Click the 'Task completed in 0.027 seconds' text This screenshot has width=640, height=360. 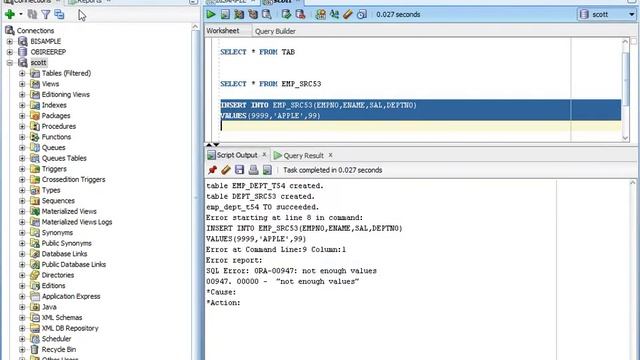[333, 170]
